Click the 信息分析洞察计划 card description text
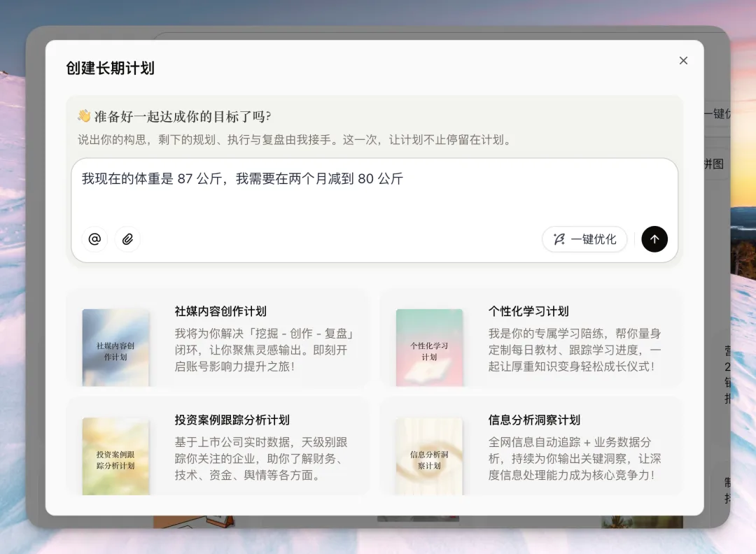 (x=575, y=459)
